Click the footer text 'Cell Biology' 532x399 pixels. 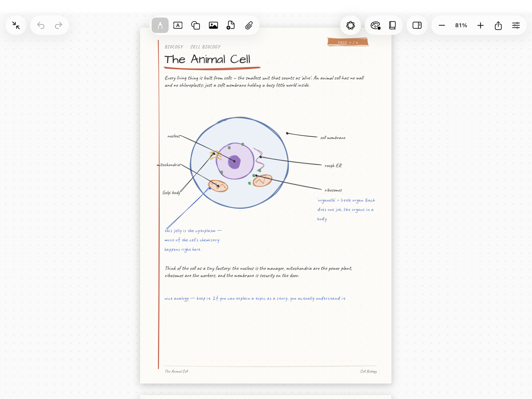pos(368,372)
